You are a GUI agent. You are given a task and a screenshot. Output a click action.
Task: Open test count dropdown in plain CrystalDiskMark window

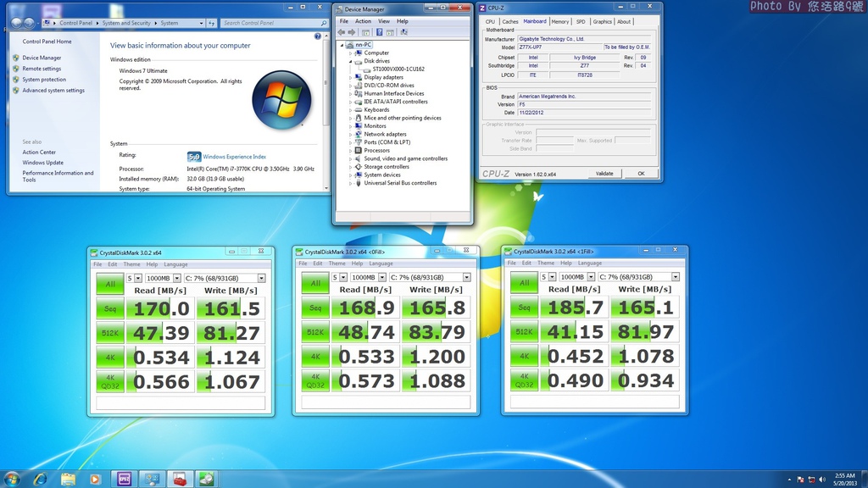(138, 278)
